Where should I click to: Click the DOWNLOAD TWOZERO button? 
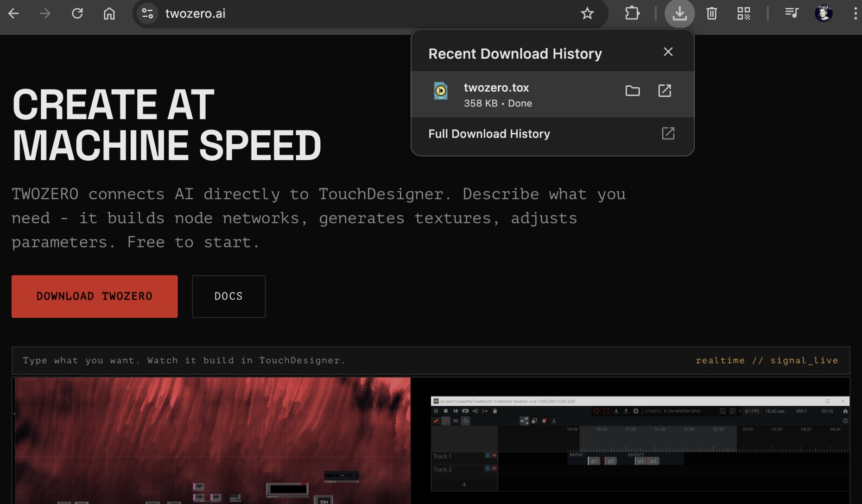coord(94,296)
